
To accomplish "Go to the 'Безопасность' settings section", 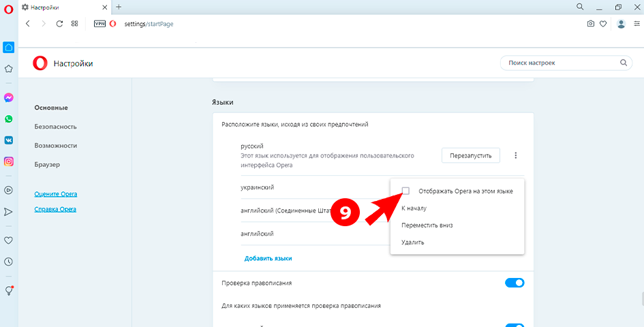I will click(55, 127).
